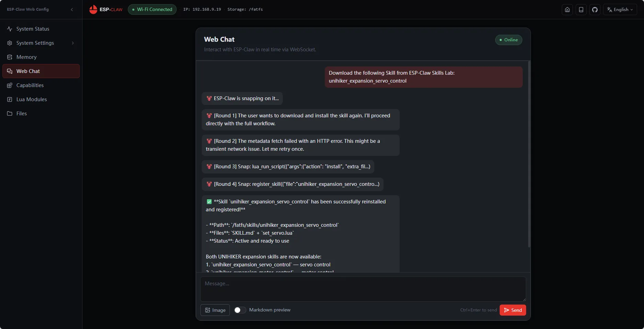
Task: Click the chat history scrollbar
Action: point(529,154)
